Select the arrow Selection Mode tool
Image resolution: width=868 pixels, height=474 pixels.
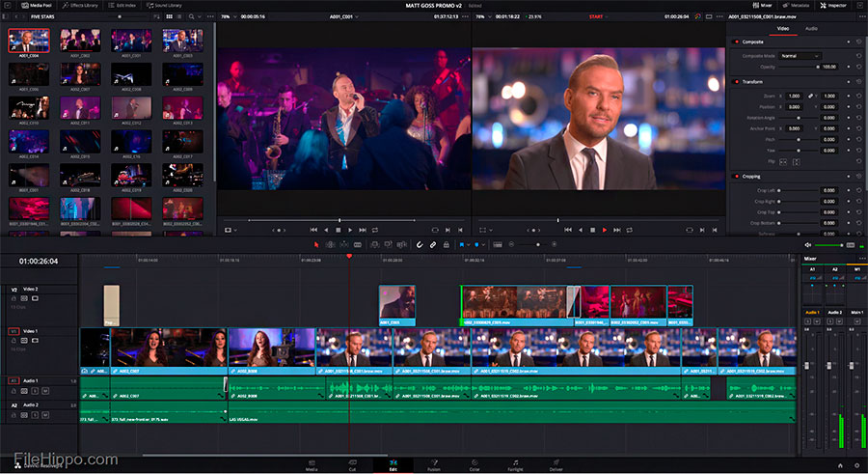pyautogui.click(x=316, y=244)
